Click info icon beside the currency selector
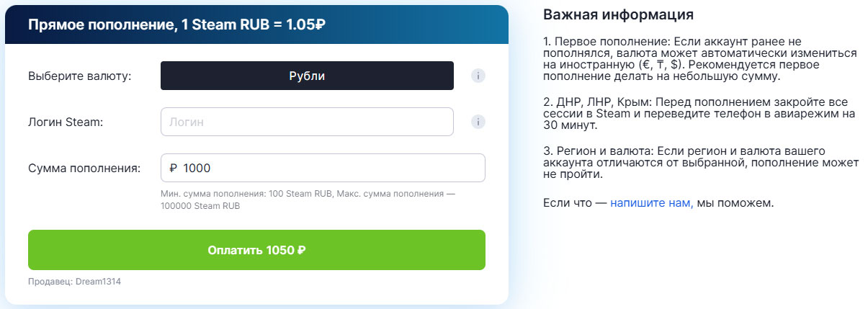 [477, 76]
